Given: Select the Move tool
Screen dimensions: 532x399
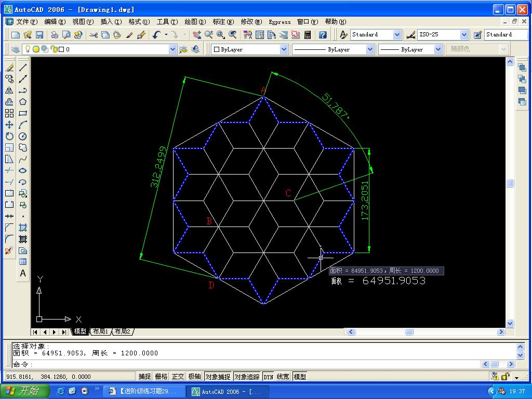Looking at the screenshot, I should 9,125.
